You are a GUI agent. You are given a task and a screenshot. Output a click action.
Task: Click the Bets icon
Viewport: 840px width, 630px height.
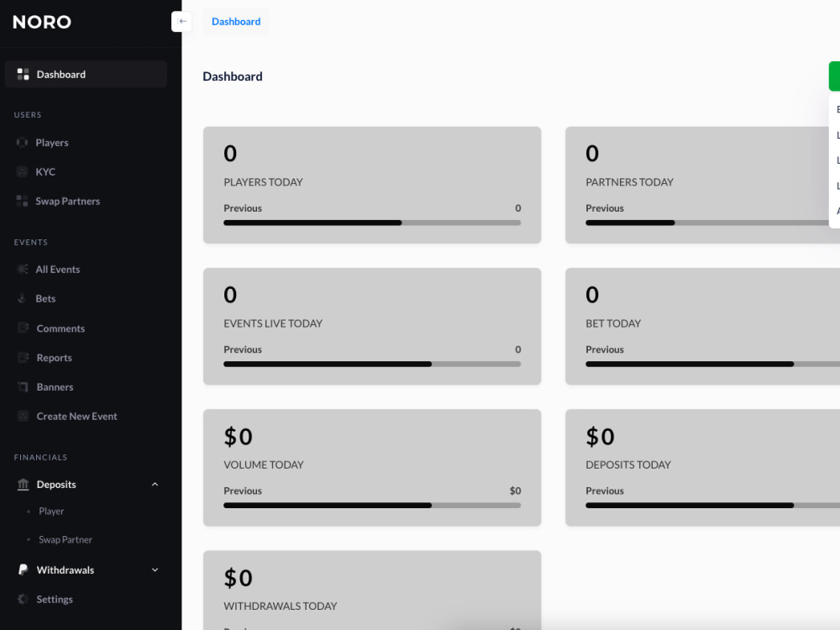pyautogui.click(x=22, y=298)
